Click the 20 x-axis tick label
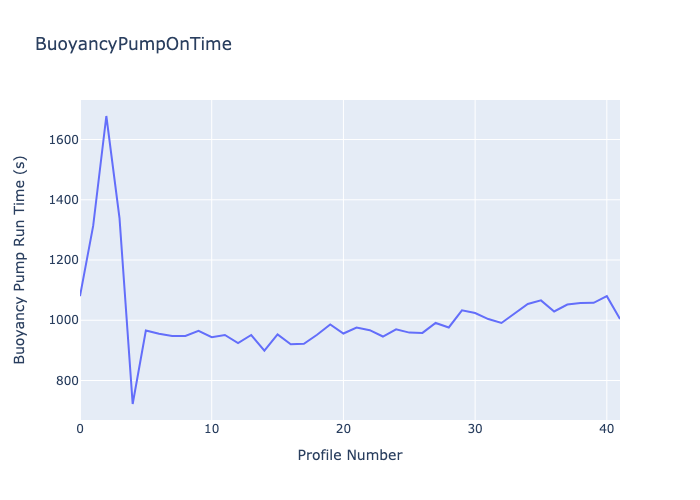 click(x=343, y=429)
